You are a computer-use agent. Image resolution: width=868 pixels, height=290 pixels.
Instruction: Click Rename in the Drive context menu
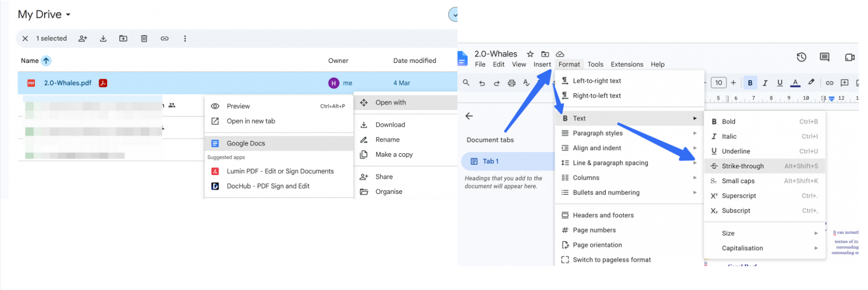(x=405, y=140)
